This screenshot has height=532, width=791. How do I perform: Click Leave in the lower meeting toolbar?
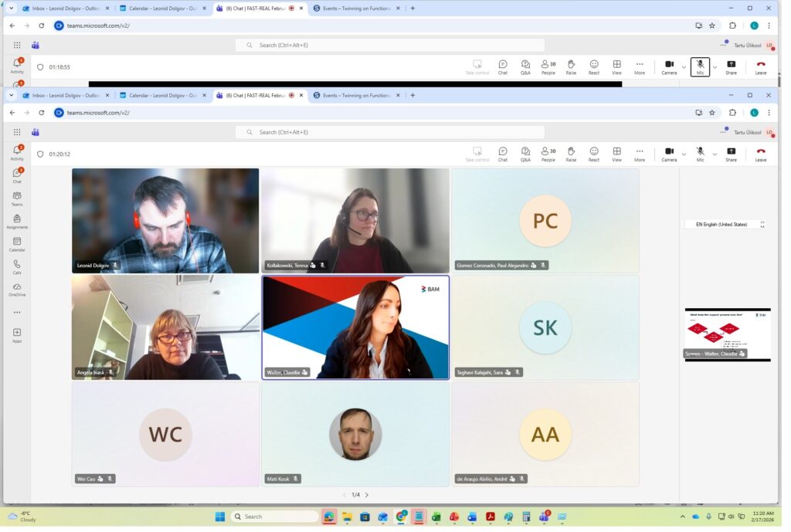[761, 153]
